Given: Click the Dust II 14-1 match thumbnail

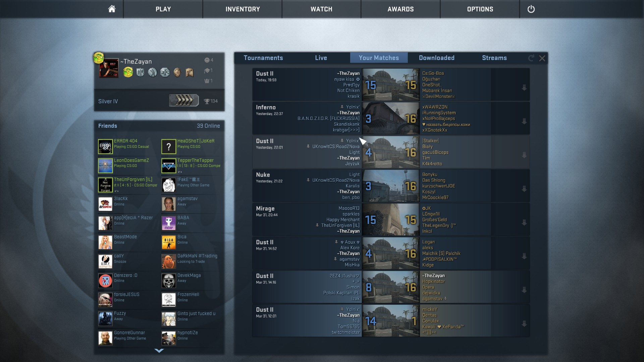Looking at the screenshot, I should (x=391, y=321).
